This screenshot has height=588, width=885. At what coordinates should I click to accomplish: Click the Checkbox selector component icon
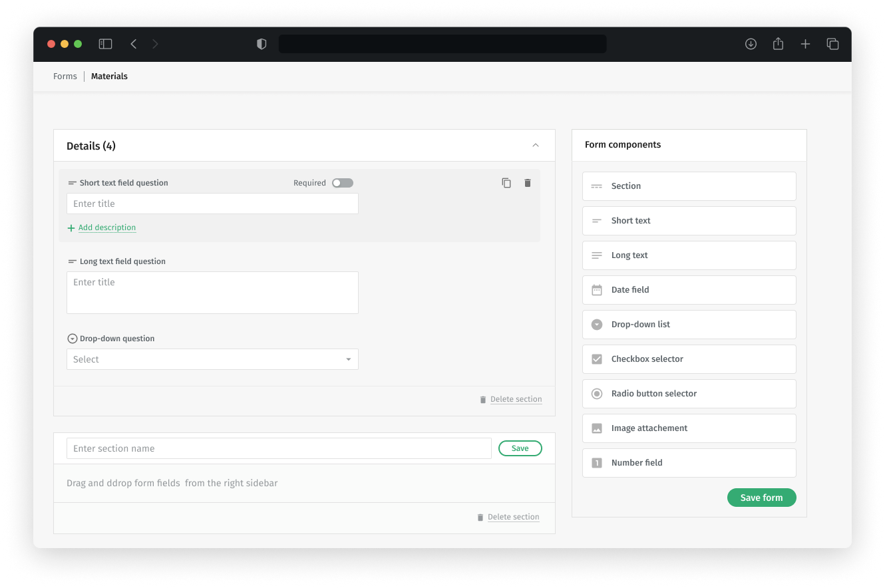tap(597, 359)
